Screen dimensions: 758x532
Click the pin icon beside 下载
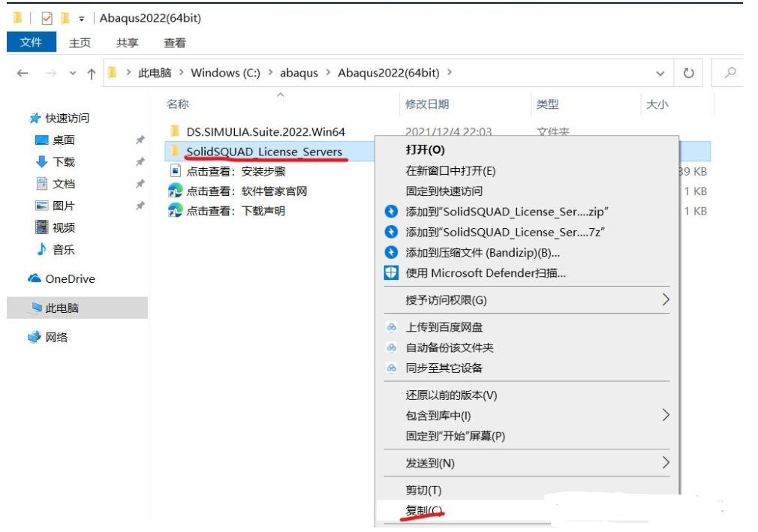140,162
